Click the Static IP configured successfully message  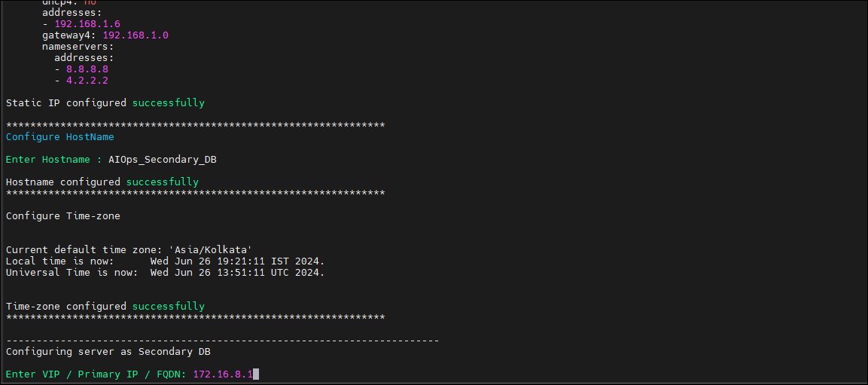tap(105, 103)
